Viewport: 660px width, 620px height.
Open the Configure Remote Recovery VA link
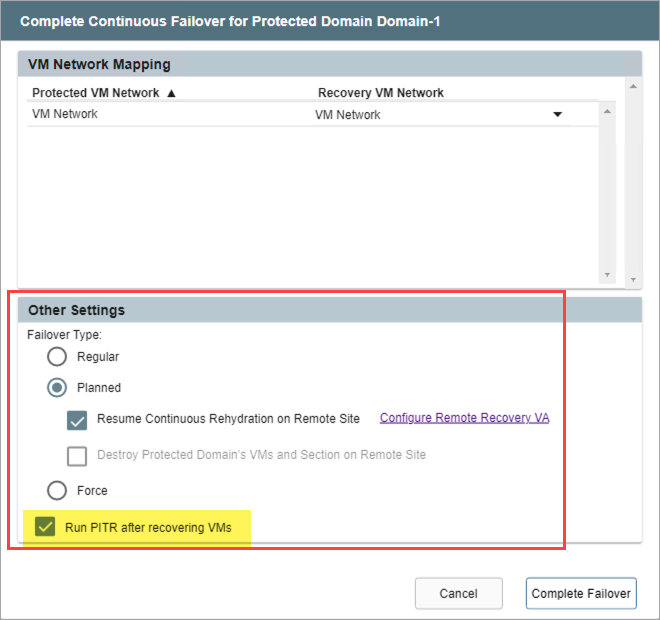464,418
